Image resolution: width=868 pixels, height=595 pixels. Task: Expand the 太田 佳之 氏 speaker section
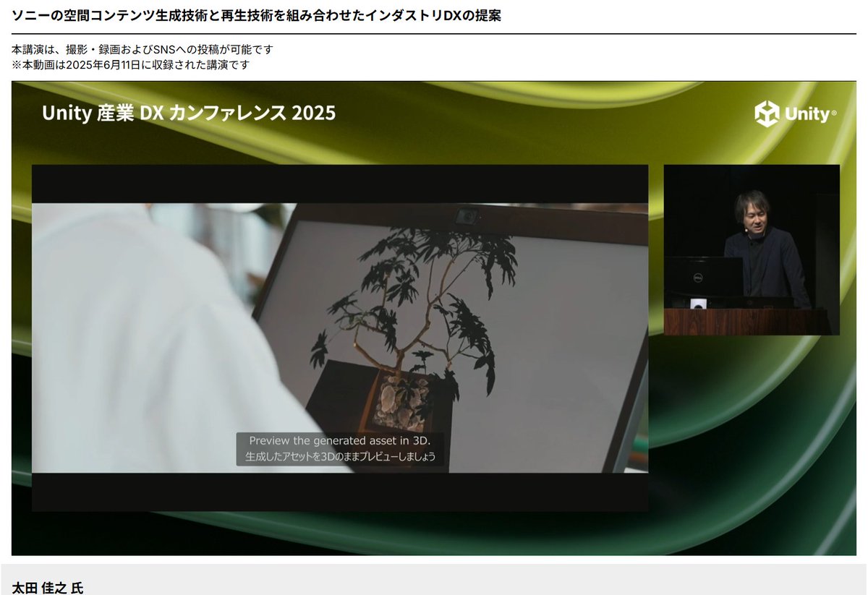coord(46,590)
